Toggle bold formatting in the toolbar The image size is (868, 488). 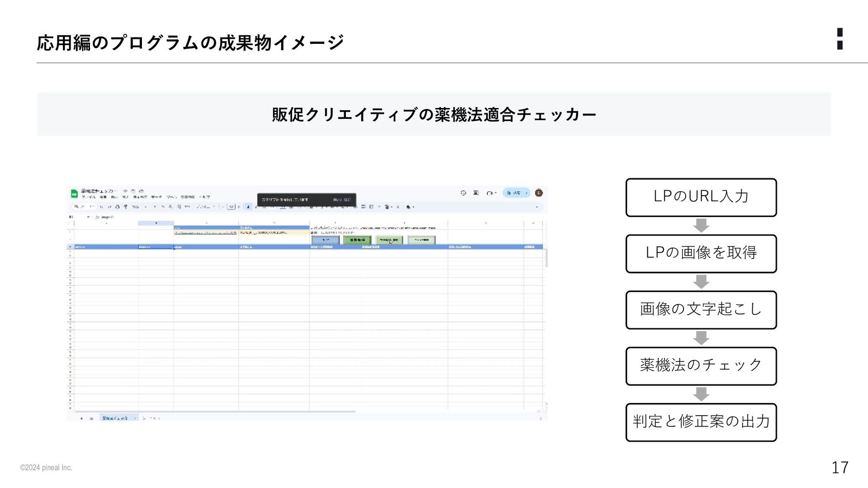(x=248, y=207)
